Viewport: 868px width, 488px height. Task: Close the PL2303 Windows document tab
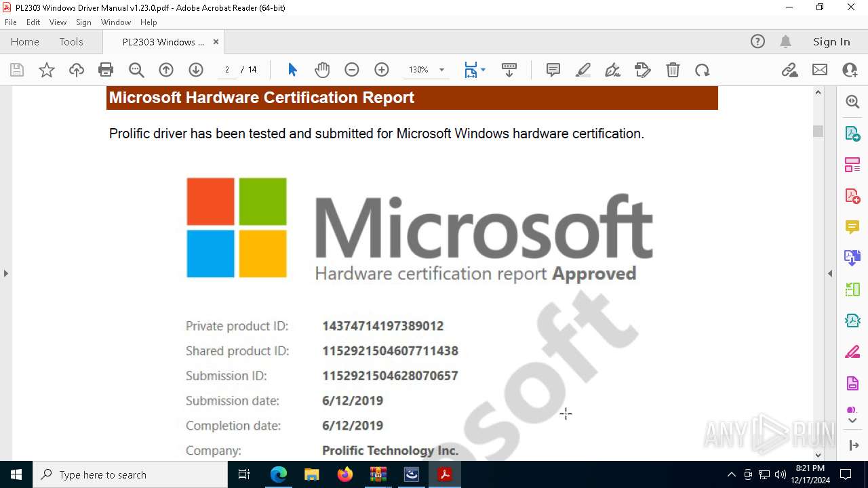(216, 42)
